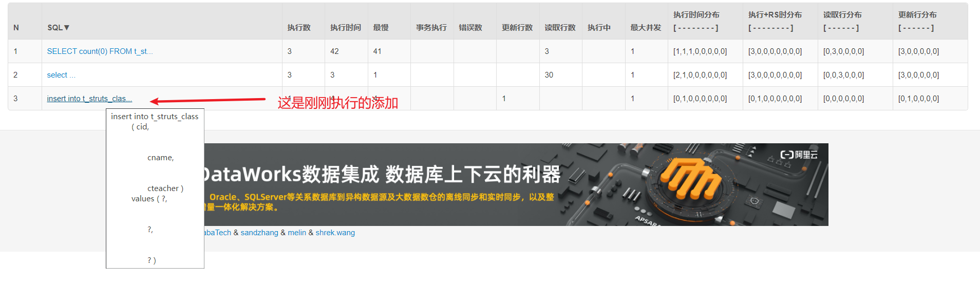Click read distribution cell [0,3,0,0,0,0]

click(x=843, y=51)
